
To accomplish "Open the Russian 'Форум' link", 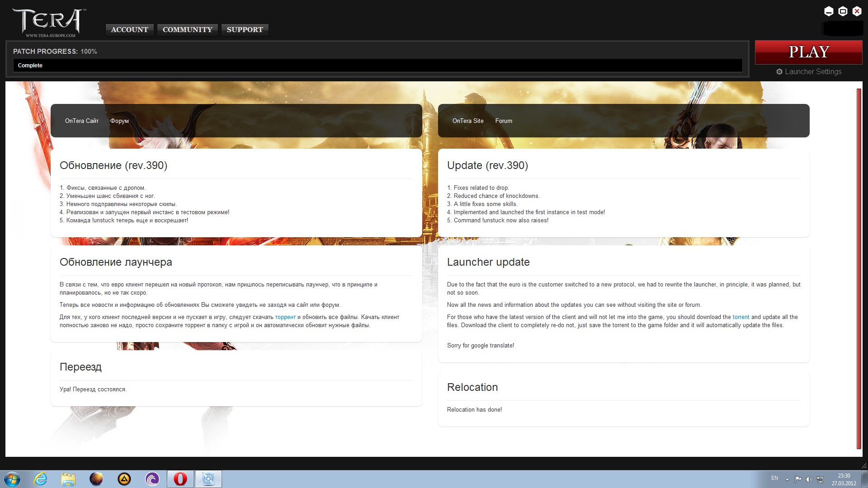I will [119, 121].
